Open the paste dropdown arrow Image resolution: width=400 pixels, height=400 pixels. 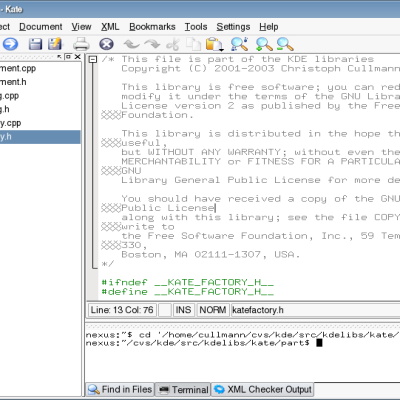[x=221, y=50]
